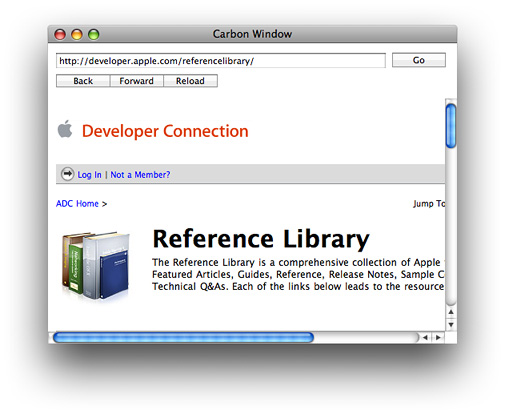Click the Back button
The width and height of the screenshot is (505, 414).
pos(83,81)
